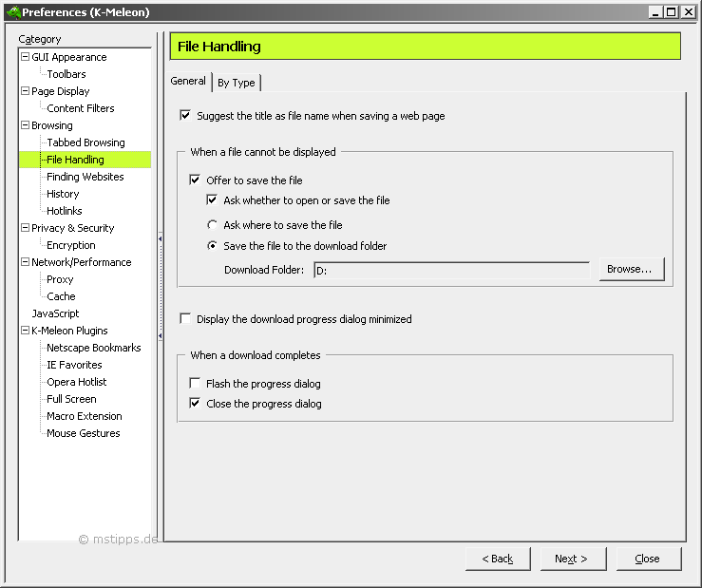Uncheck Offer to save the file

coord(195,180)
